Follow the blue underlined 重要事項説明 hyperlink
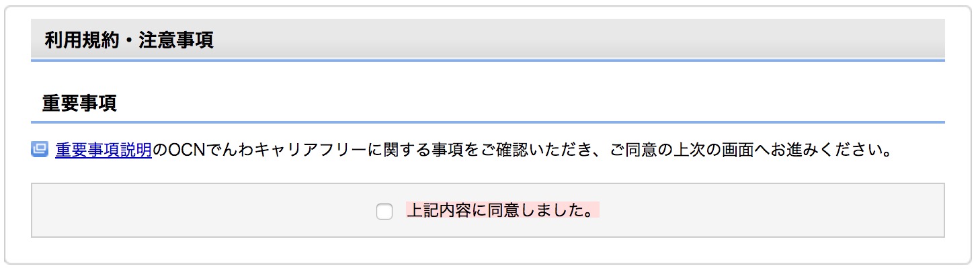The image size is (980, 270). pyautogui.click(x=104, y=149)
